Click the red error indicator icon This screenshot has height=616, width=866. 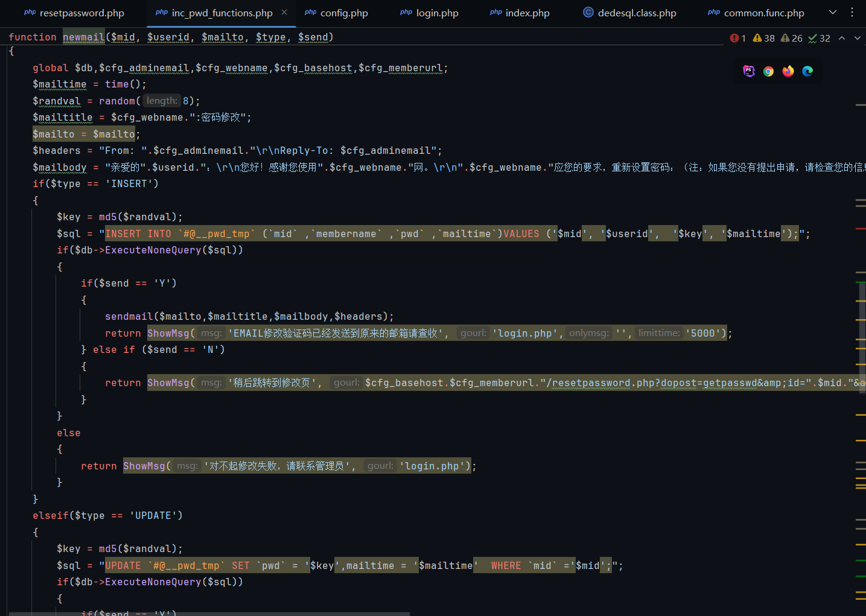(x=734, y=38)
